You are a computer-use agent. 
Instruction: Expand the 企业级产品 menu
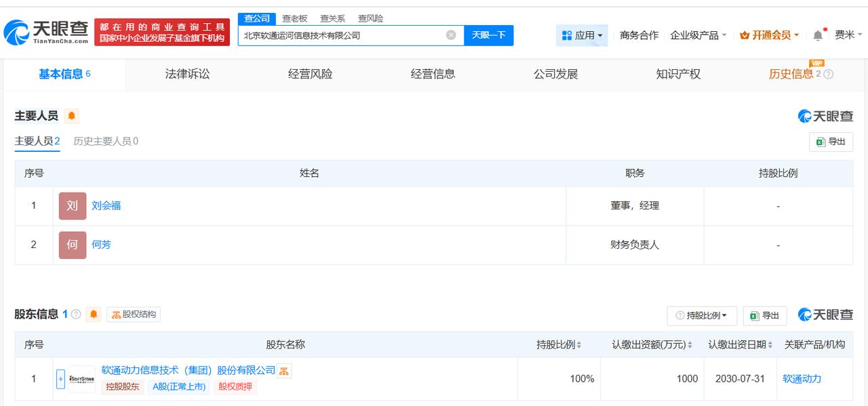coord(698,35)
